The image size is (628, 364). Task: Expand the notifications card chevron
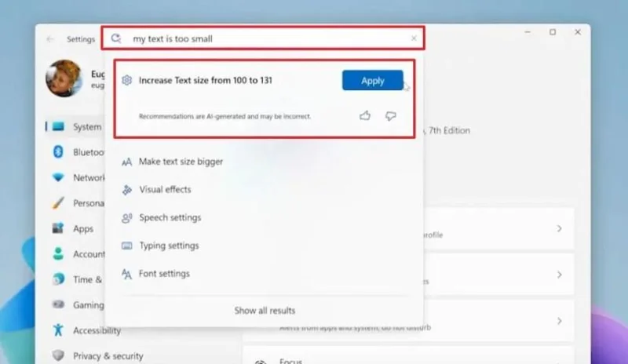[559, 321]
